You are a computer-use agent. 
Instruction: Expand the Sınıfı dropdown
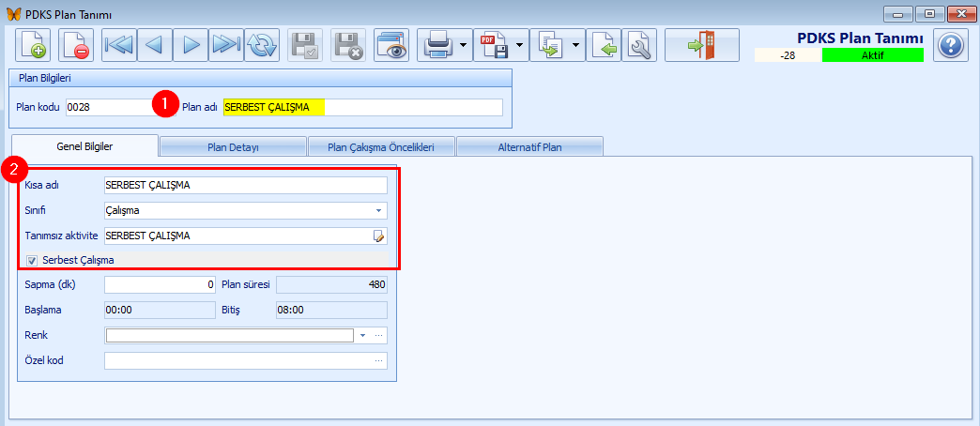(379, 211)
